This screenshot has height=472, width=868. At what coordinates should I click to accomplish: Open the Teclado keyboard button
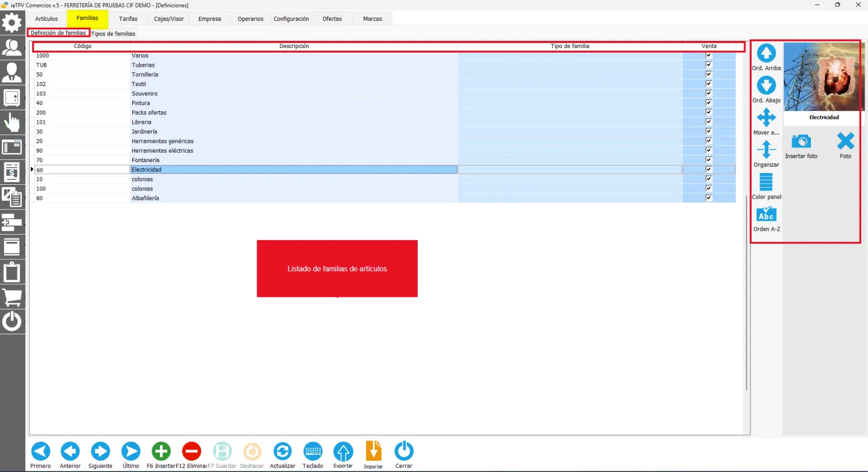point(313,451)
